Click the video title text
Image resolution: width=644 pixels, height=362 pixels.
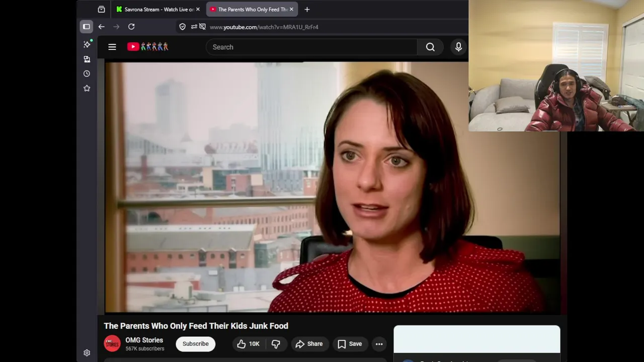(x=196, y=326)
